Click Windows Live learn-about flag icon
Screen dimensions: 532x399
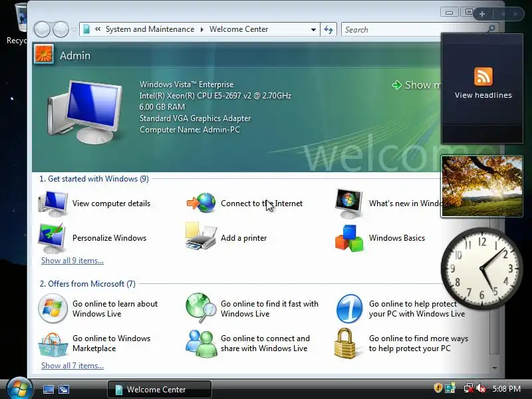pos(53,309)
